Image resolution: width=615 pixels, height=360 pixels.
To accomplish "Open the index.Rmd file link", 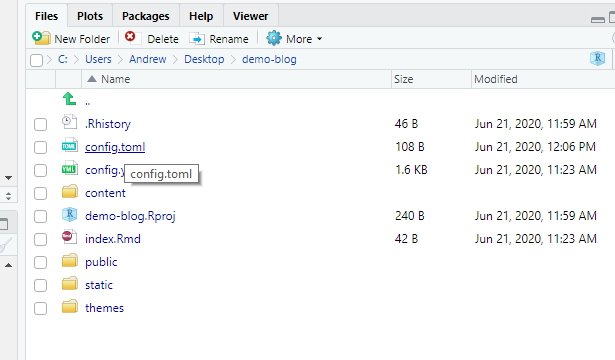I will click(113, 239).
